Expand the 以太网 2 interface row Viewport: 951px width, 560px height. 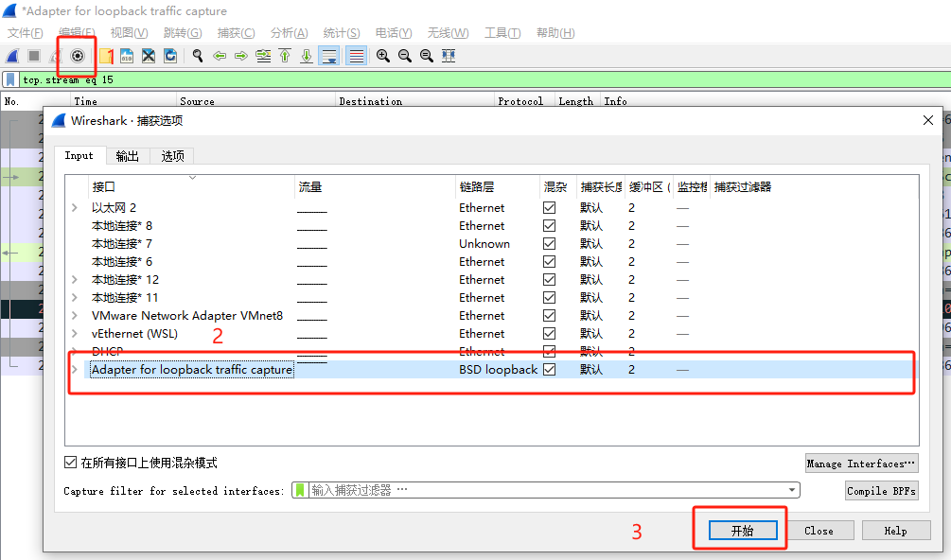click(x=75, y=208)
